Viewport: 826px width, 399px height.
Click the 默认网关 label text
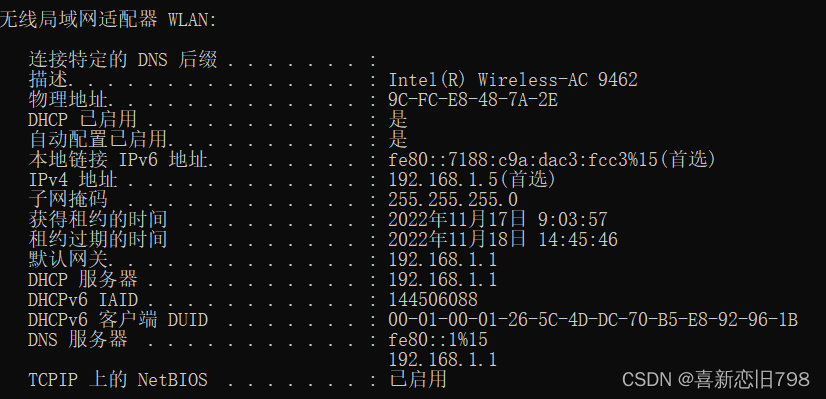(x=68, y=260)
